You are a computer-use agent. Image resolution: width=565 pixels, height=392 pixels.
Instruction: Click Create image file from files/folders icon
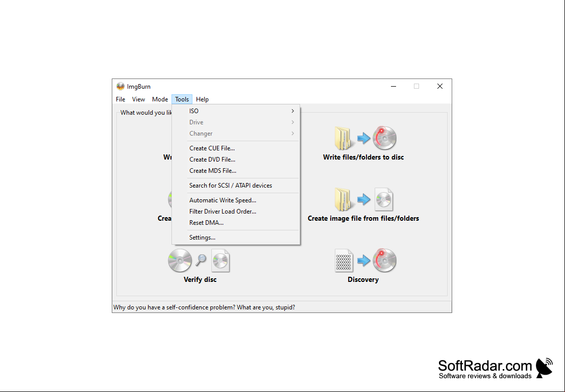click(363, 199)
